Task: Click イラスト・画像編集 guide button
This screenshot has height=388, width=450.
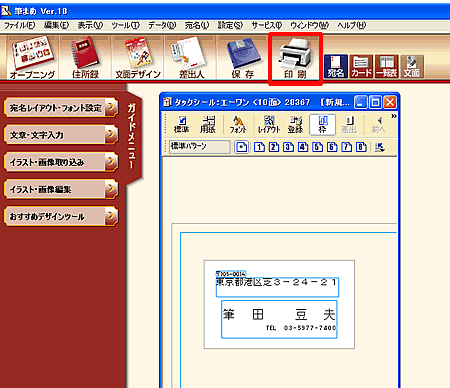Action: click(x=61, y=189)
